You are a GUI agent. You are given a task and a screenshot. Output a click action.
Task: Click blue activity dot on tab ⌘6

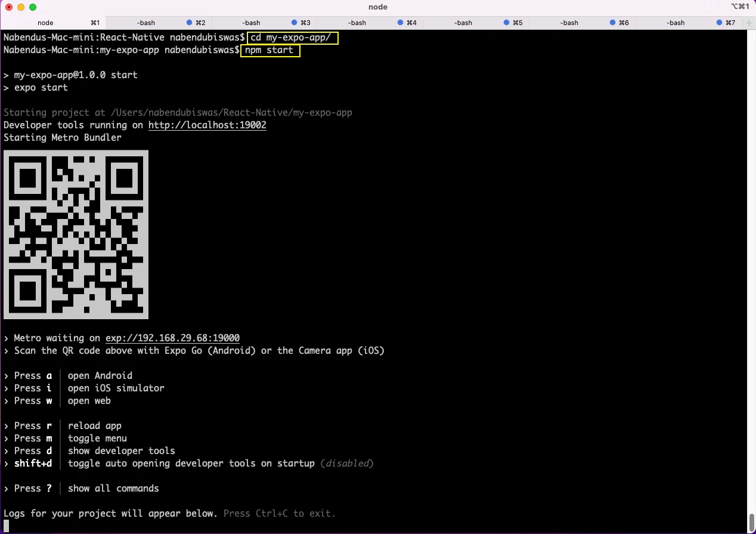click(x=613, y=23)
